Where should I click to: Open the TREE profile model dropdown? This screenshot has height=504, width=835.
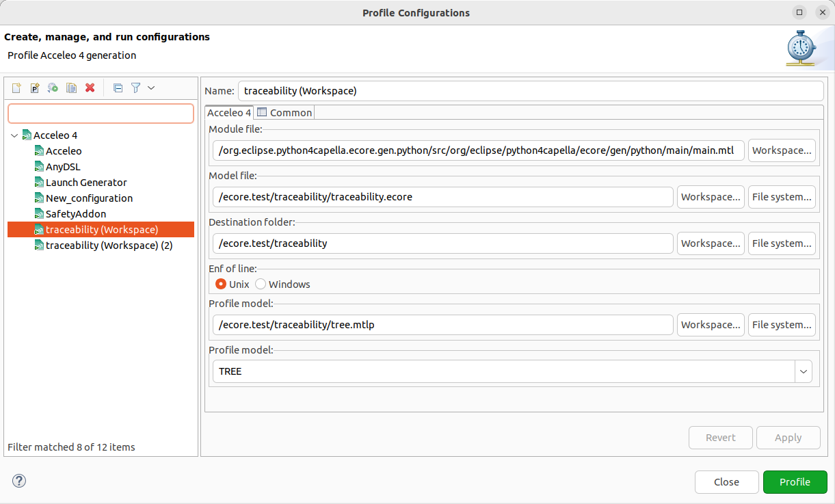tap(804, 371)
